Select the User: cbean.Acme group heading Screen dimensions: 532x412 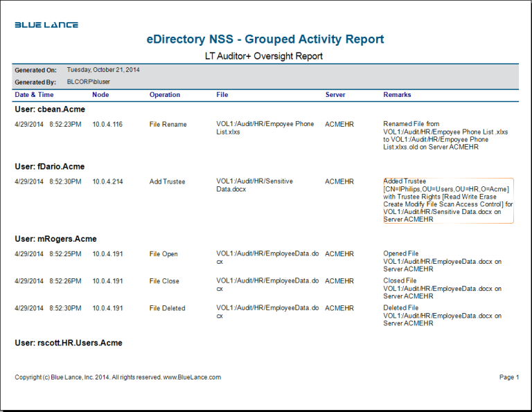(50, 109)
